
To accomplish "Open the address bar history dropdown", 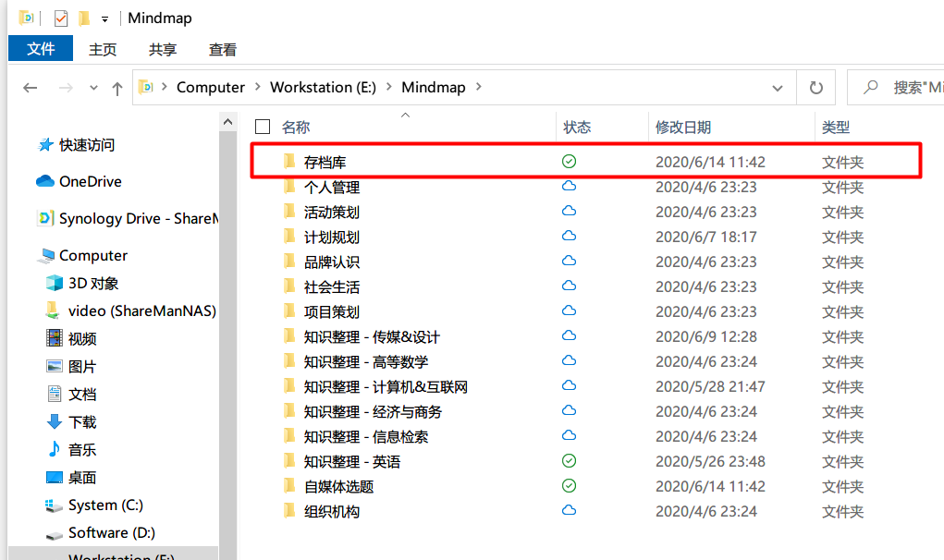I will tap(778, 89).
